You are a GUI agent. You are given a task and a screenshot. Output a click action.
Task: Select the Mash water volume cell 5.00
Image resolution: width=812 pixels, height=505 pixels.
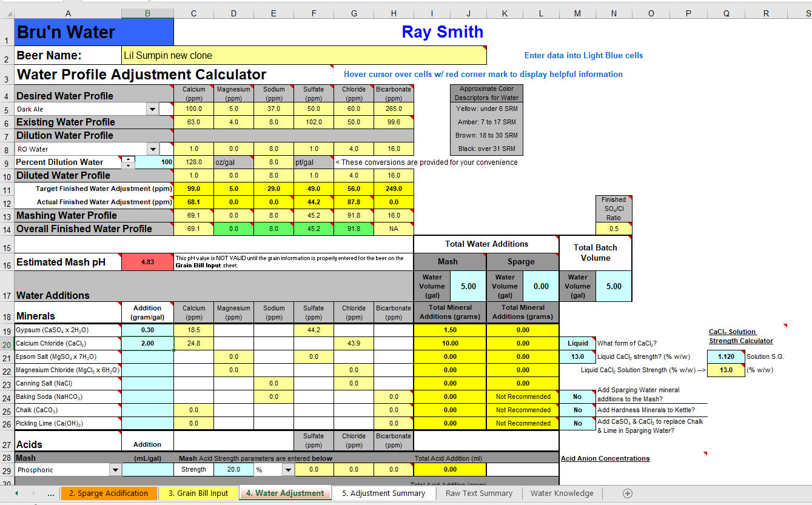(x=468, y=286)
